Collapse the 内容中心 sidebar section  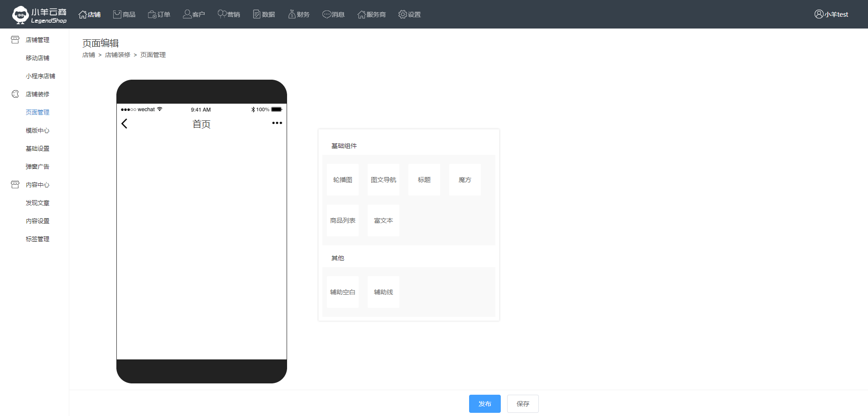tap(37, 185)
